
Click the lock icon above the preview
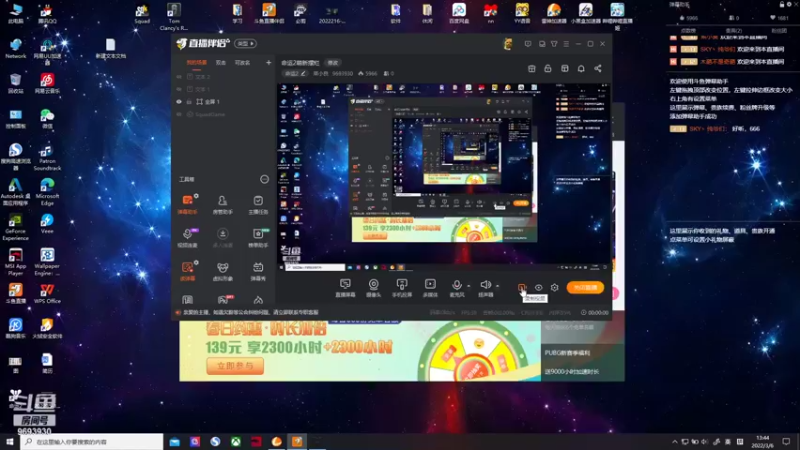click(x=548, y=68)
